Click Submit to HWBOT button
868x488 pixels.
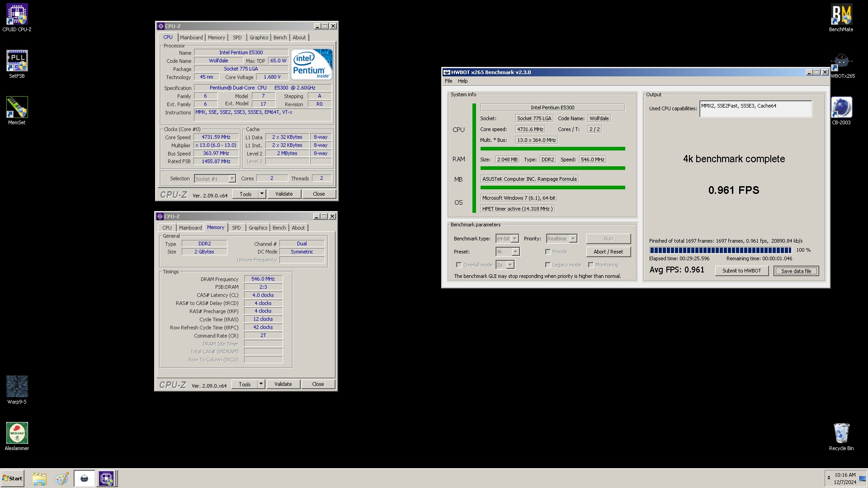tap(741, 271)
